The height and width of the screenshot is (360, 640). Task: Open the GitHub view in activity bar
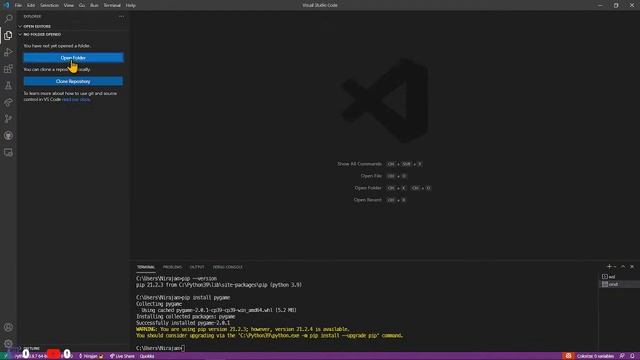tap(8, 136)
